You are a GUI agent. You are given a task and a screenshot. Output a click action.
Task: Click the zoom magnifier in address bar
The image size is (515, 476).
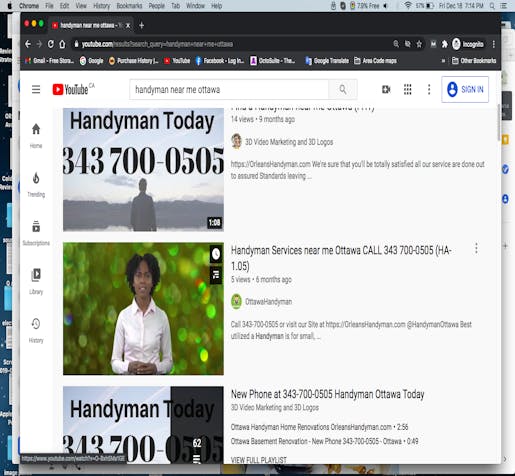pos(396,44)
